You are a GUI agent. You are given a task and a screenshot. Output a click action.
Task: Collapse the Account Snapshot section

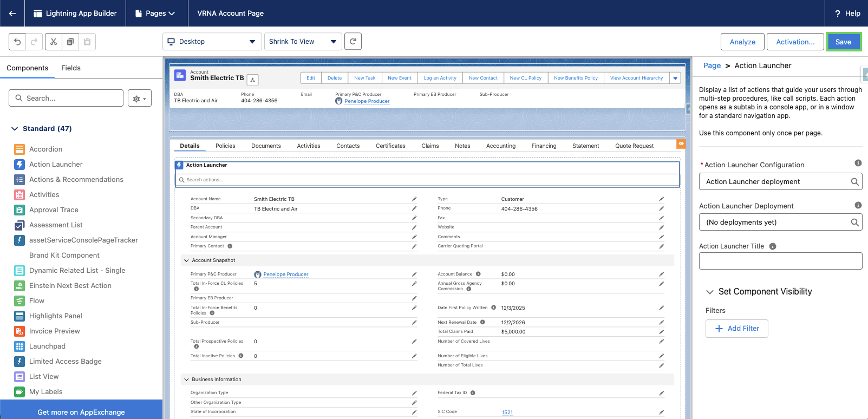click(x=186, y=260)
